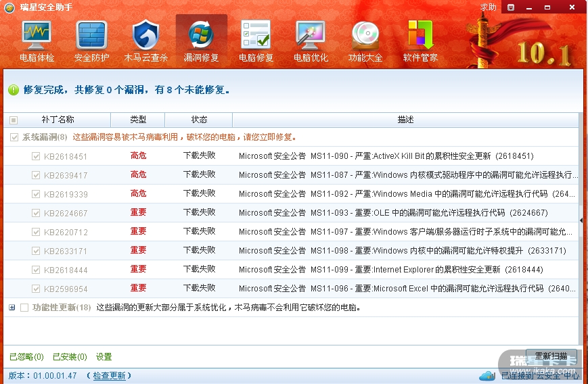Image resolution: width=588 pixels, height=384 pixels.
Task: Click the 重新扫描 rescan button
Action: pyautogui.click(x=551, y=356)
